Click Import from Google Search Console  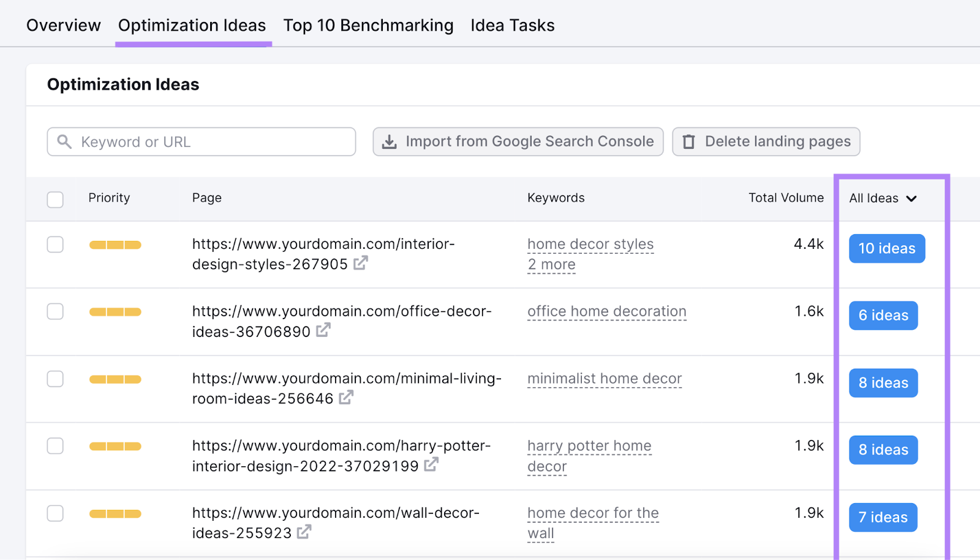518,142
